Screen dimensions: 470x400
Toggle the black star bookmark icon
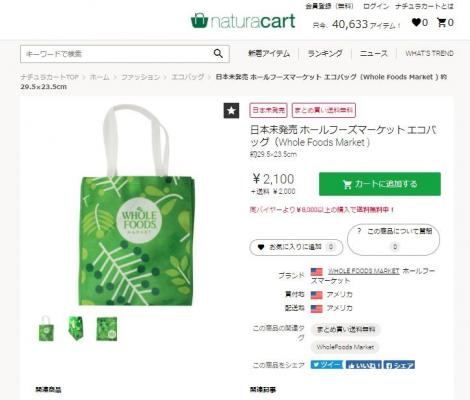coord(231,111)
